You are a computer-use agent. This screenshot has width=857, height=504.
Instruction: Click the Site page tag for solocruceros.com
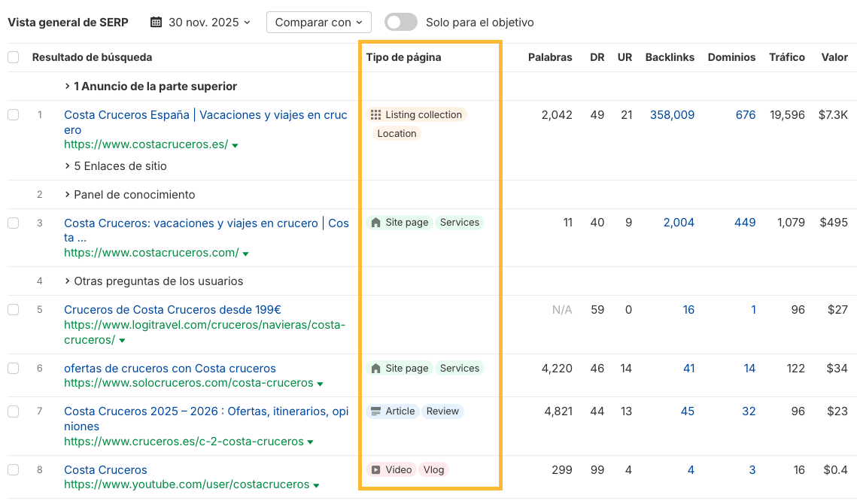point(399,369)
